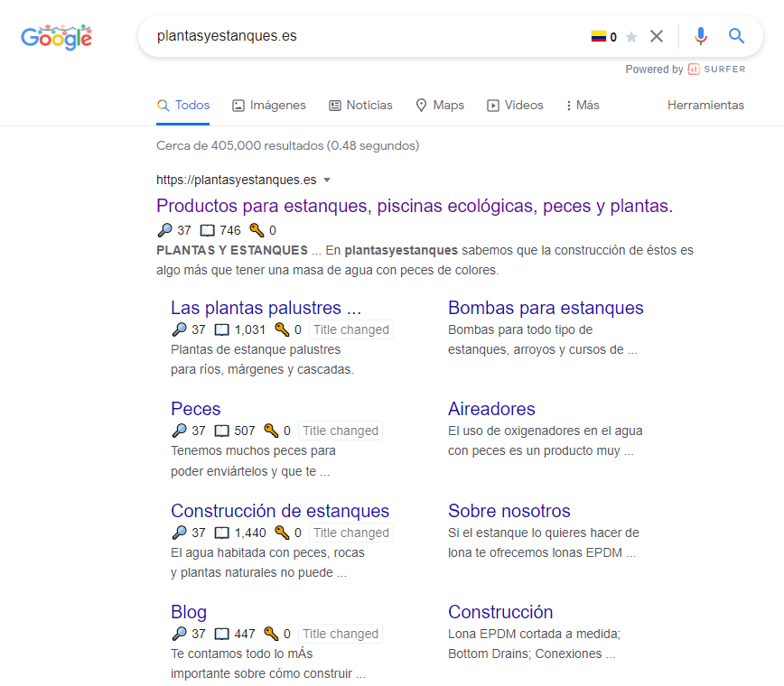784x686 pixels.
Task: Click the word count book icon showing 746
Action: [207, 230]
